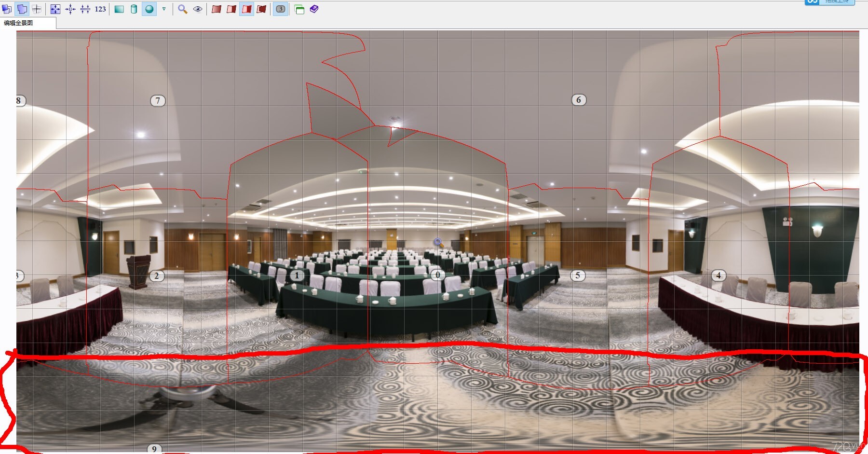Viewport: 868px width, 454px height.
Task: Switch to the 编辑全景图 tab
Action: [19, 23]
